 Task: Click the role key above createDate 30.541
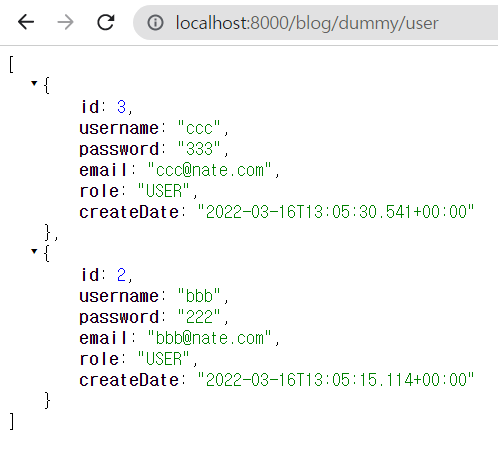(x=99, y=191)
